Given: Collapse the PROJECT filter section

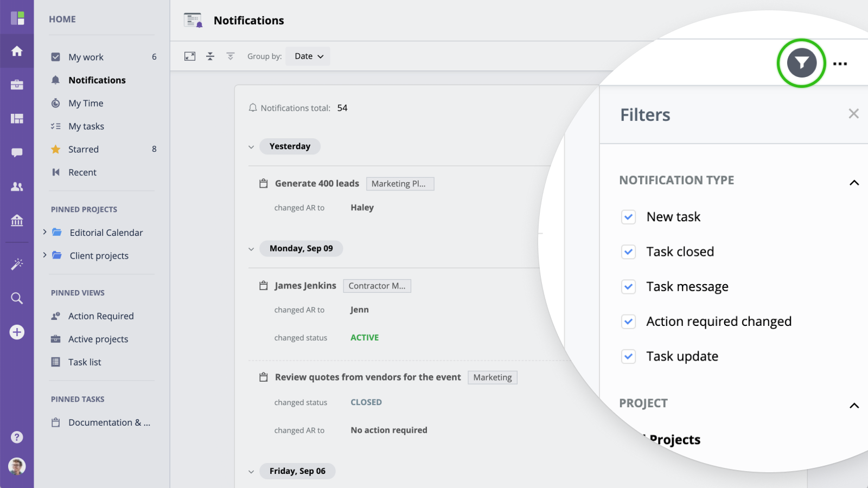Looking at the screenshot, I should click(854, 406).
